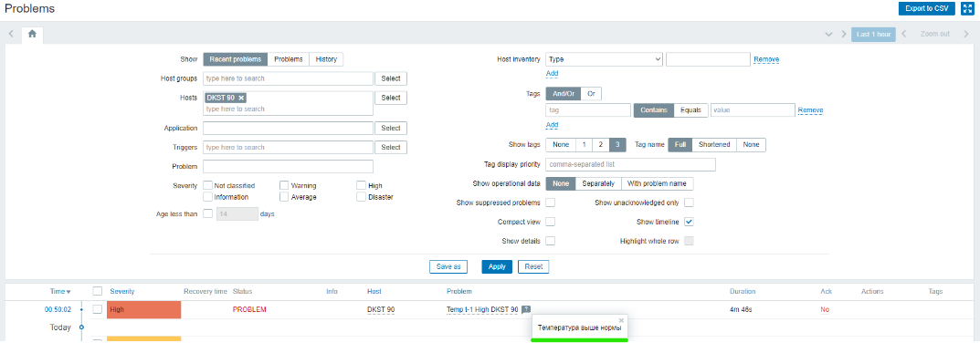Viewport: 980px width, 343px height.
Task: Enable the High severity checkbox
Action: click(362, 185)
